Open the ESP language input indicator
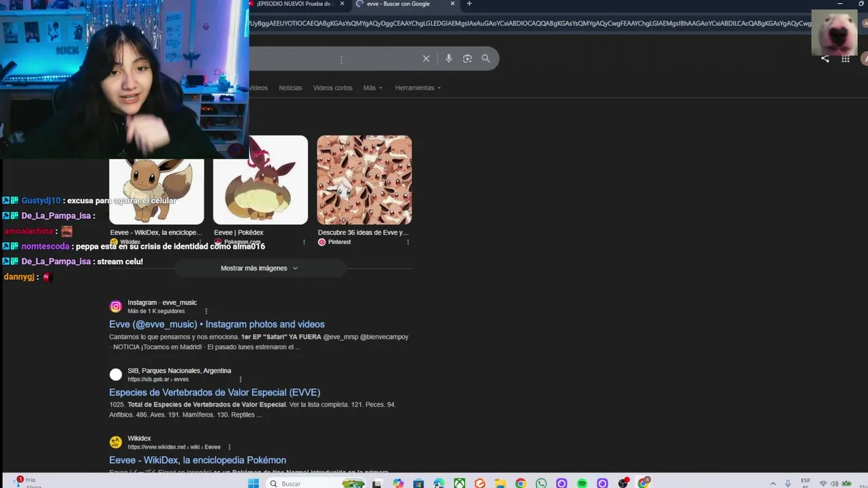Image resolution: width=868 pixels, height=488 pixels. (x=806, y=483)
